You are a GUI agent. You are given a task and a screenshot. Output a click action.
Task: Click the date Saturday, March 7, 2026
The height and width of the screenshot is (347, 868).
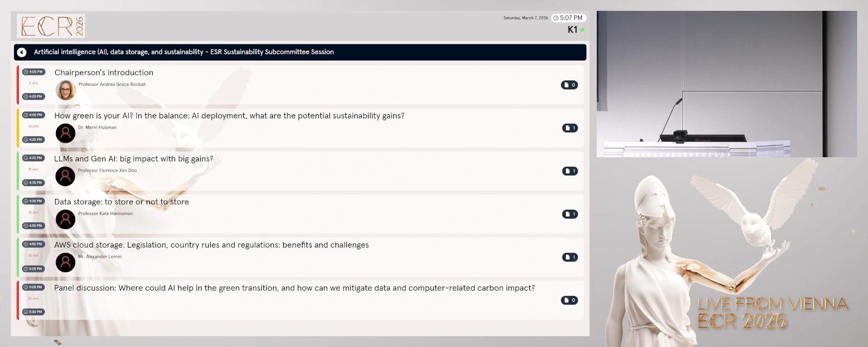click(x=526, y=18)
